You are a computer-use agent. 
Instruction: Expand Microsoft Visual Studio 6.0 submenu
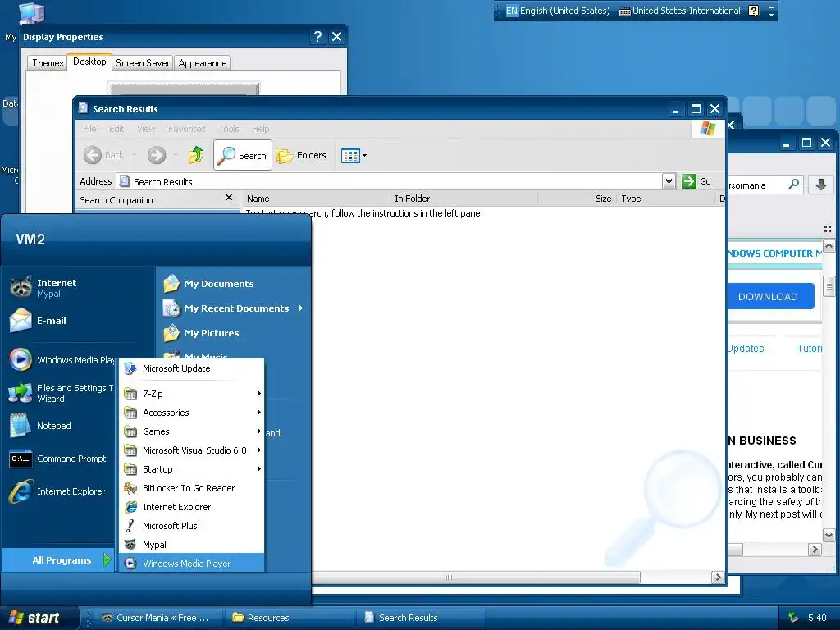click(191, 450)
